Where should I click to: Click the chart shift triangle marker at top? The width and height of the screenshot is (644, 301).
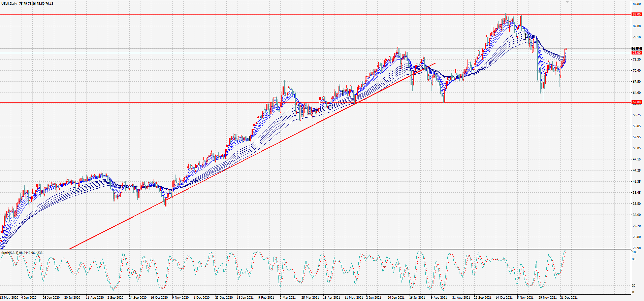tap(567, 2)
